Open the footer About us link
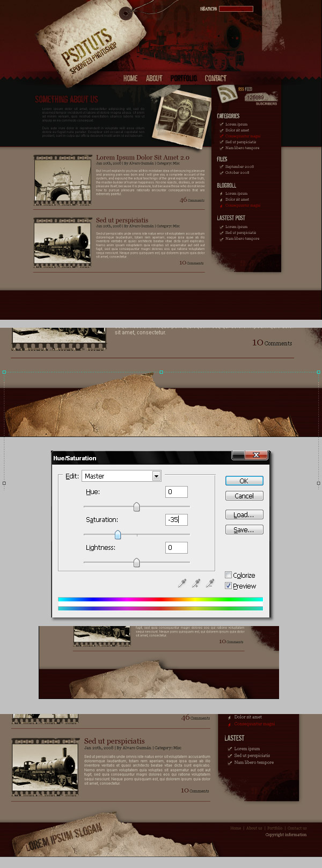322x868 pixels. [x=254, y=828]
